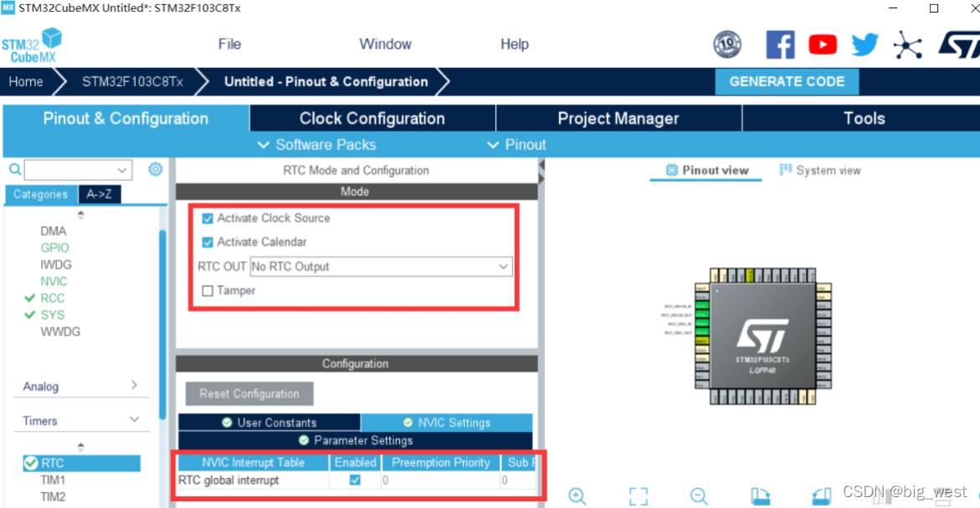Click the 10-year anniversary badge icon
Viewport: 980px width, 508px height.
[x=727, y=44]
